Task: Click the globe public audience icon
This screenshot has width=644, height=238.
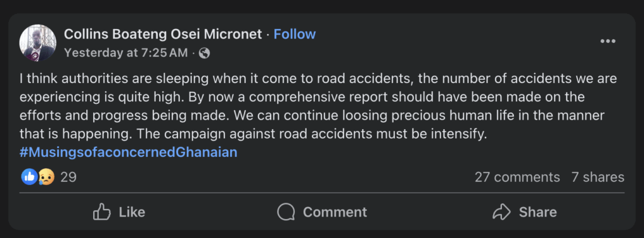Action: click(204, 53)
